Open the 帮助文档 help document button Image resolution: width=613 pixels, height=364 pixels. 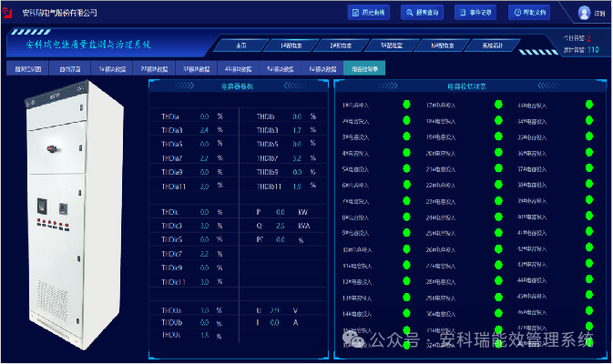pos(529,13)
